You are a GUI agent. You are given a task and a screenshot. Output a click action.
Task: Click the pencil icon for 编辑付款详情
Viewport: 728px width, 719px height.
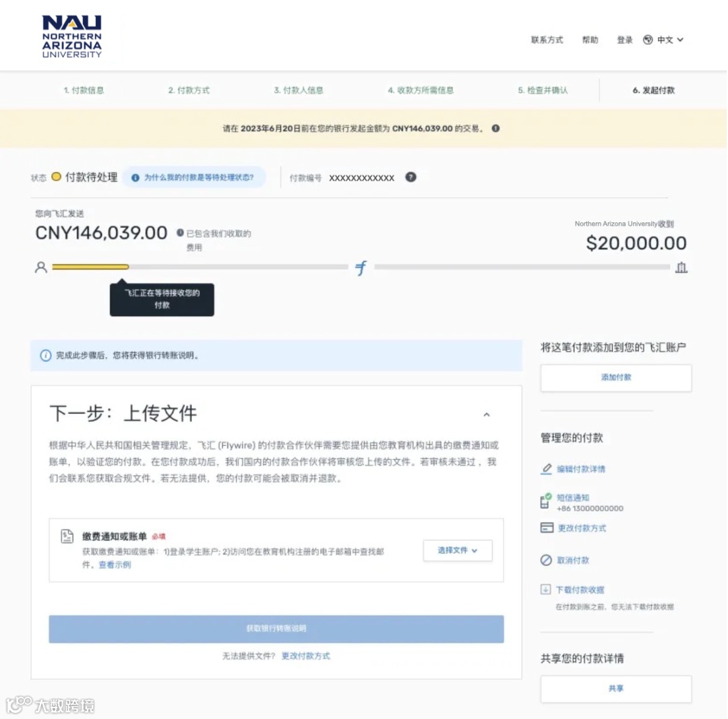click(547, 469)
